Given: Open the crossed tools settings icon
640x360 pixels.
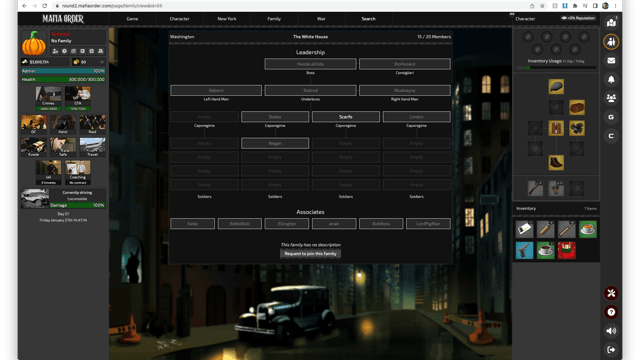Looking at the screenshot, I should click(x=611, y=293).
